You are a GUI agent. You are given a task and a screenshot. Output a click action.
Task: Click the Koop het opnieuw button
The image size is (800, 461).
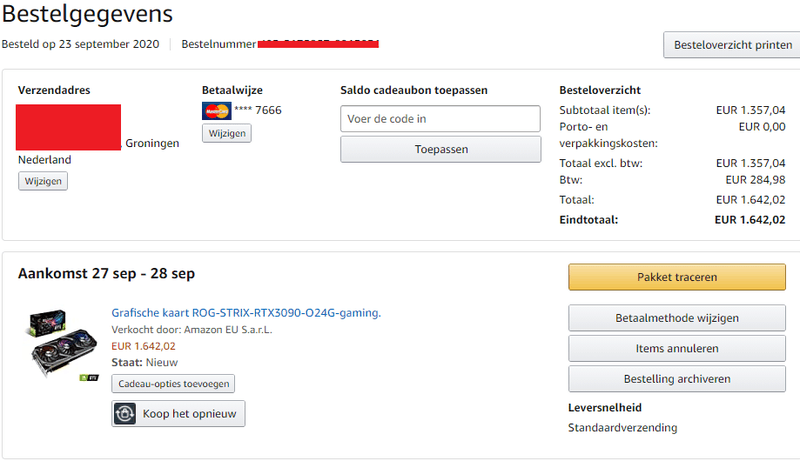point(178,414)
